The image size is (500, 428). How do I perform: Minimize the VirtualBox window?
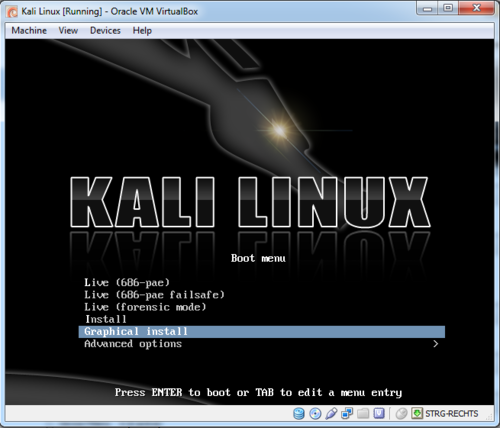click(427, 9)
